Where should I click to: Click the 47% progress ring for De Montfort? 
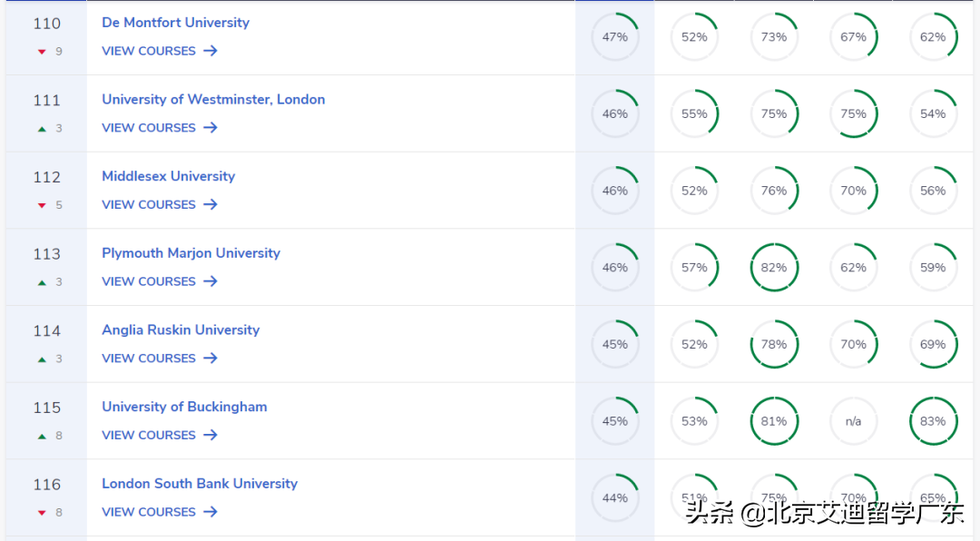[615, 36]
